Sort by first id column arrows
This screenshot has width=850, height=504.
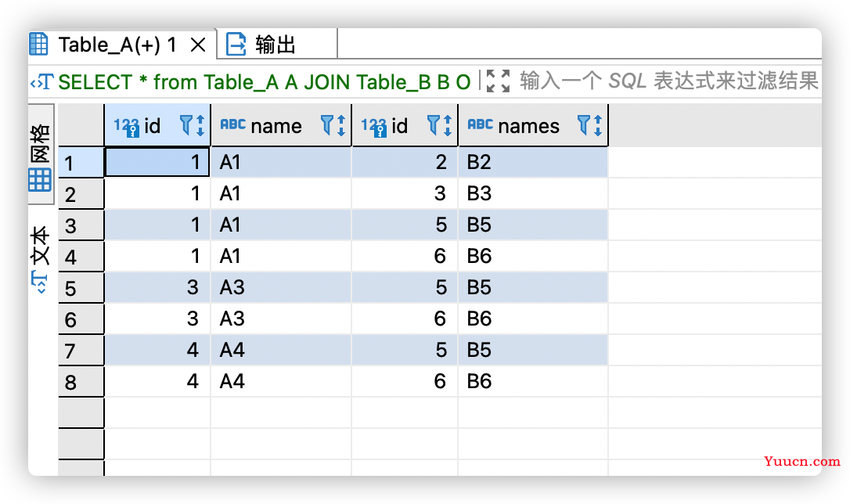coord(200,125)
